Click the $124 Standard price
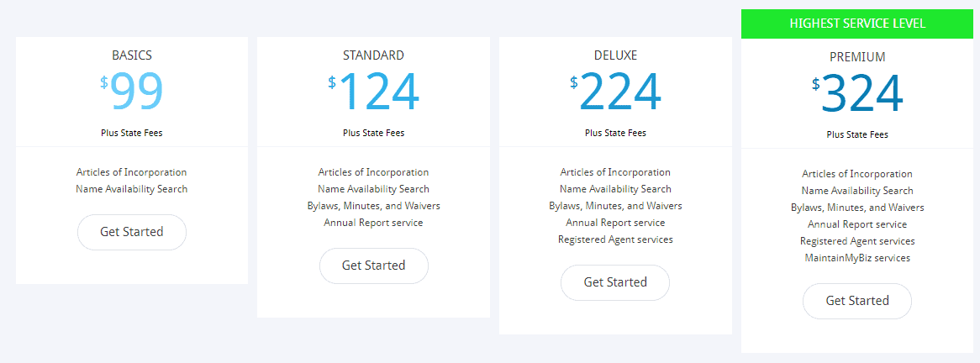Image resolution: width=980 pixels, height=363 pixels. (x=374, y=92)
